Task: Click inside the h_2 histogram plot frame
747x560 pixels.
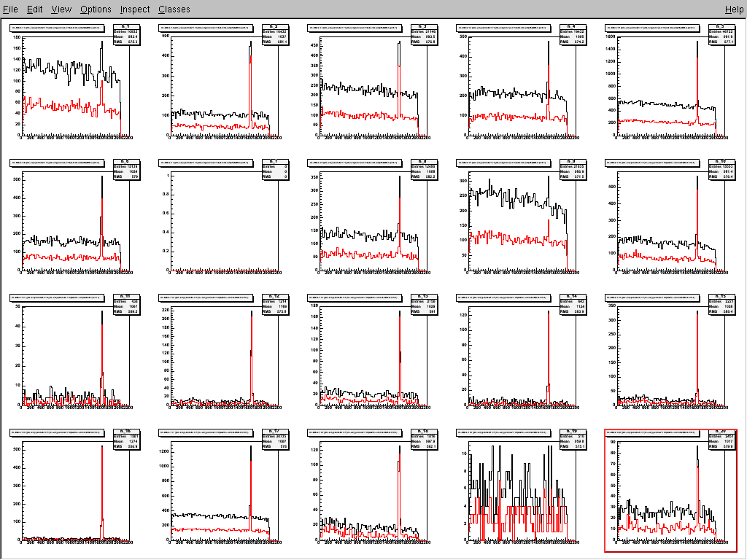Action: pyautogui.click(x=225, y=87)
